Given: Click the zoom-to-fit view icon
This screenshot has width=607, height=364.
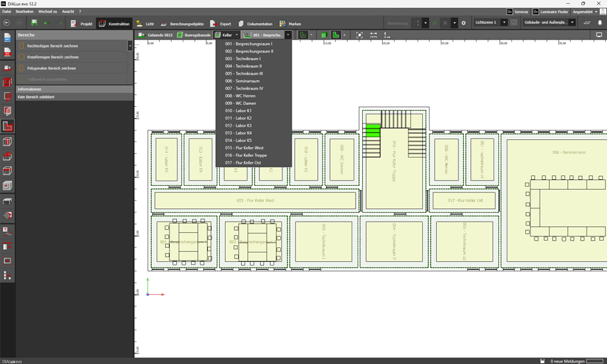Looking at the screenshot, I should (x=360, y=35).
